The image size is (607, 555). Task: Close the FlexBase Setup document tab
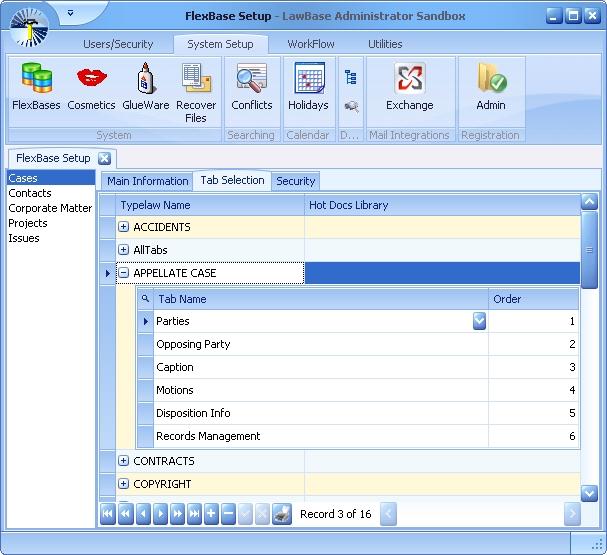(104, 158)
